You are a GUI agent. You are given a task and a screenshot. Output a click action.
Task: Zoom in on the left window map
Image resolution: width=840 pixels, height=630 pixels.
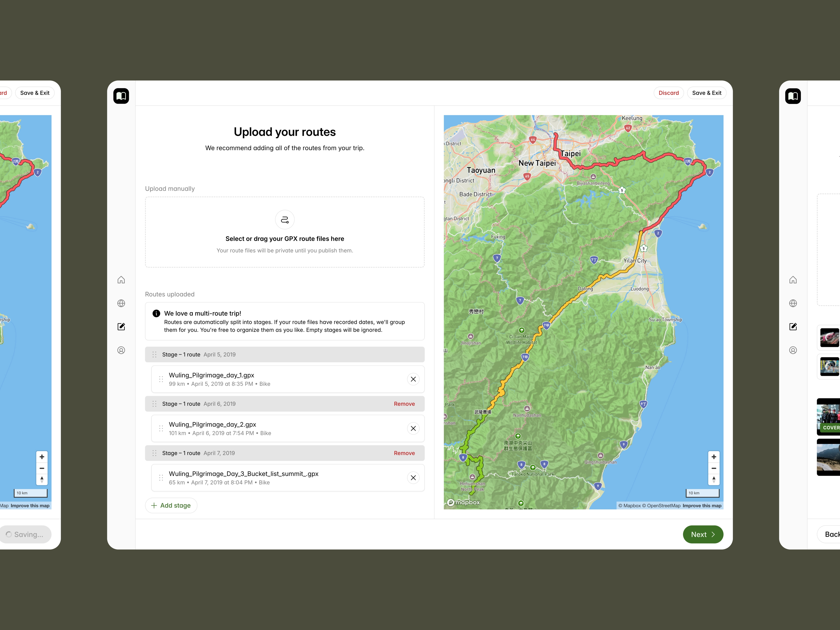[x=42, y=457]
